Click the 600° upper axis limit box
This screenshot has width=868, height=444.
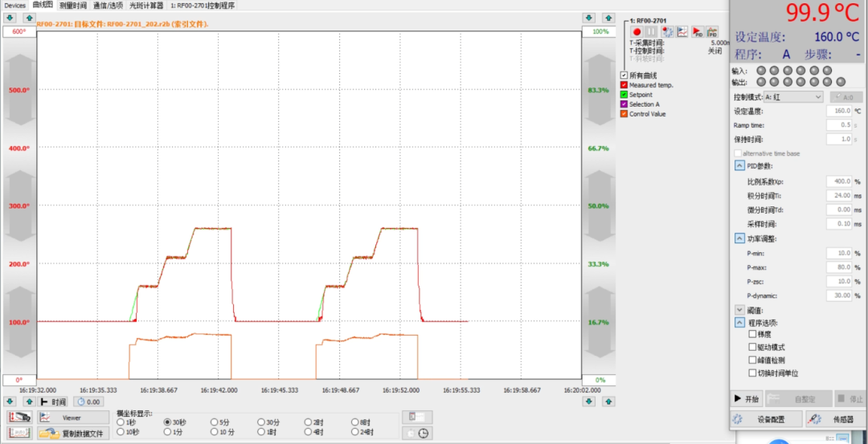click(19, 31)
